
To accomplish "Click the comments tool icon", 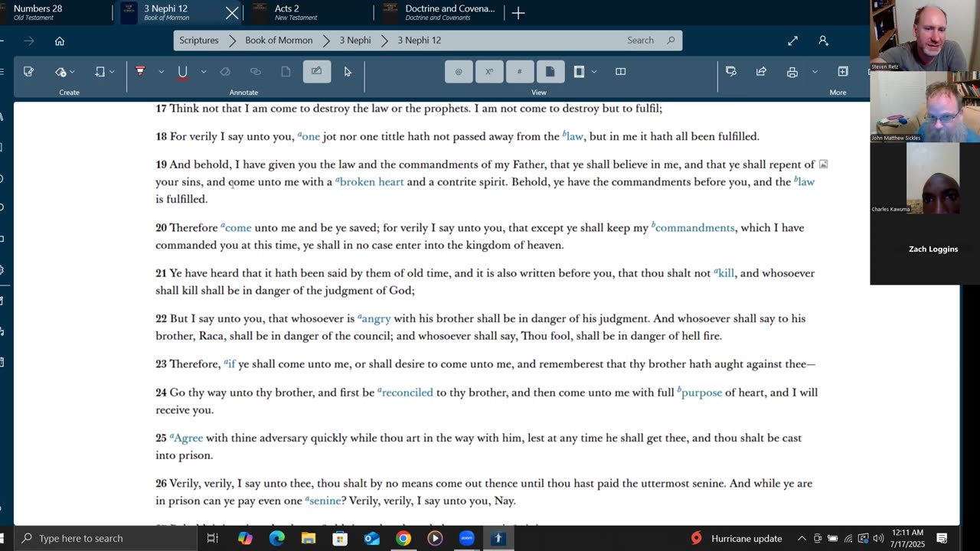I will point(731,71).
